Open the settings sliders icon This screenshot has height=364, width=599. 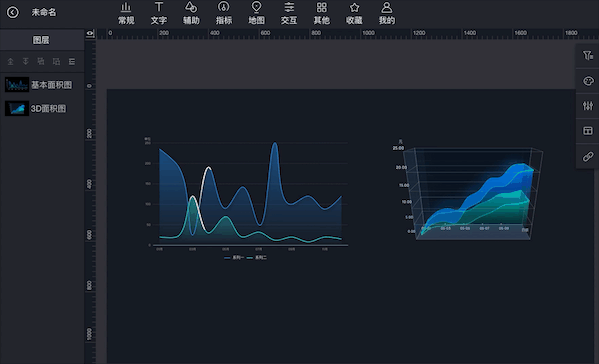click(x=588, y=106)
